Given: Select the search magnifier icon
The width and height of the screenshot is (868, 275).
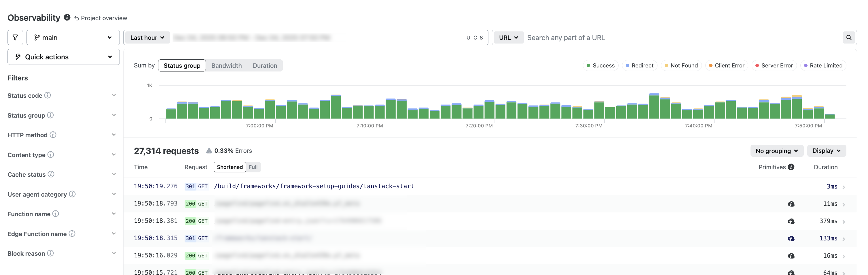Looking at the screenshot, I should (x=849, y=37).
